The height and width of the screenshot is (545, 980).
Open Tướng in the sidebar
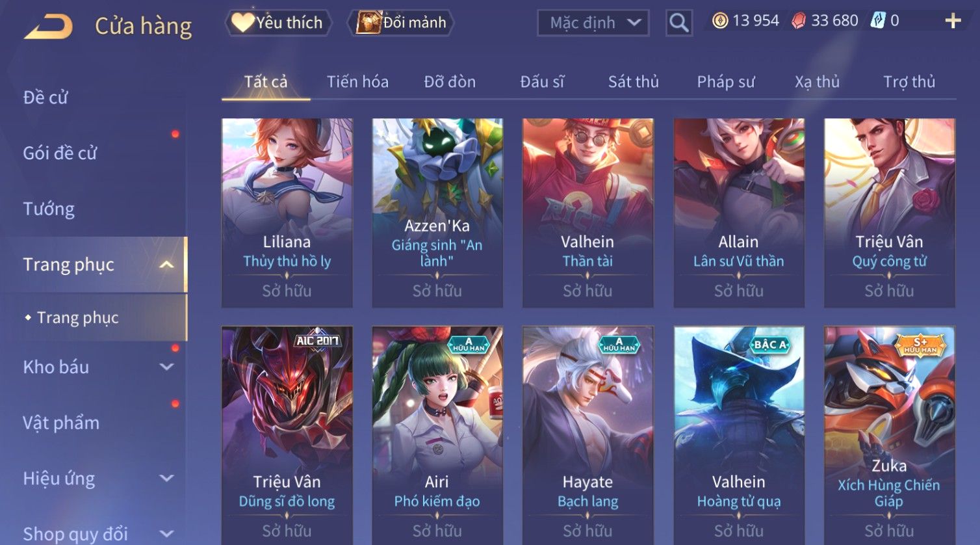click(49, 209)
